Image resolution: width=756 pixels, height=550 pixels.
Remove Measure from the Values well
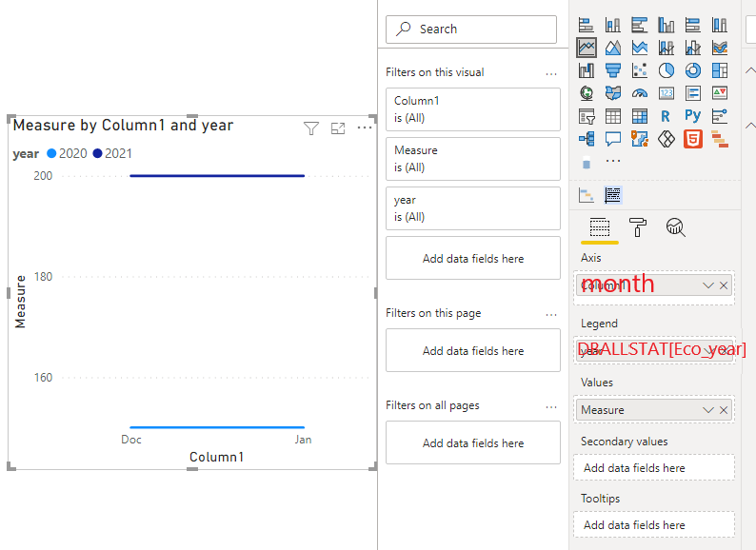[724, 410]
